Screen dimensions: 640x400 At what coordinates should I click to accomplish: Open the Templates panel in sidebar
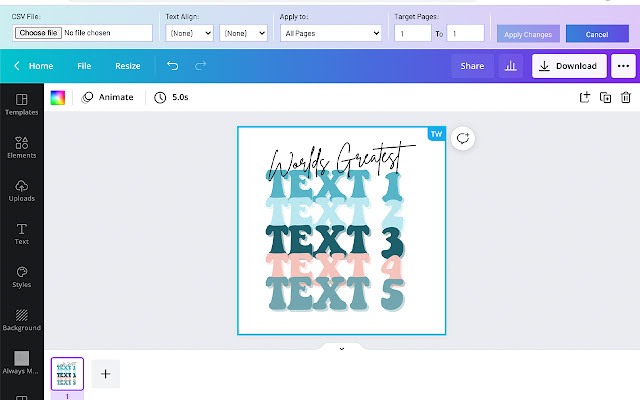coord(21,104)
